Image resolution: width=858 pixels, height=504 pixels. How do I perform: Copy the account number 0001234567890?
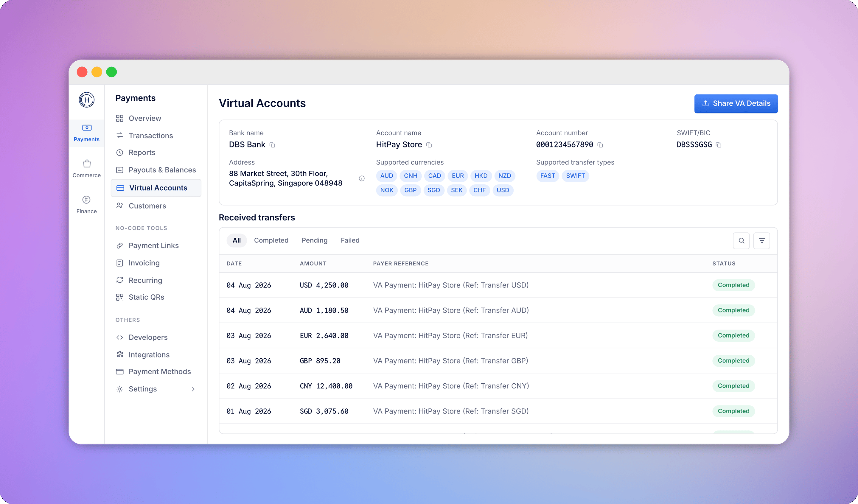(x=600, y=145)
